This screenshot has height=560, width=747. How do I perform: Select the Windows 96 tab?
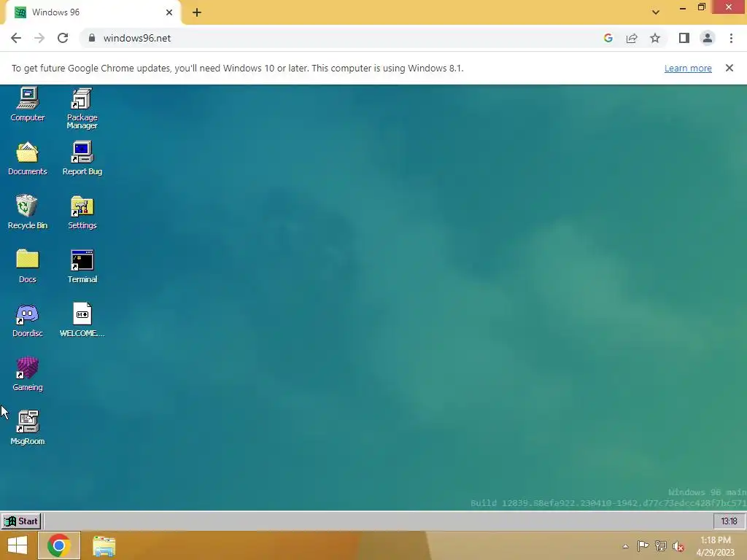(x=93, y=13)
